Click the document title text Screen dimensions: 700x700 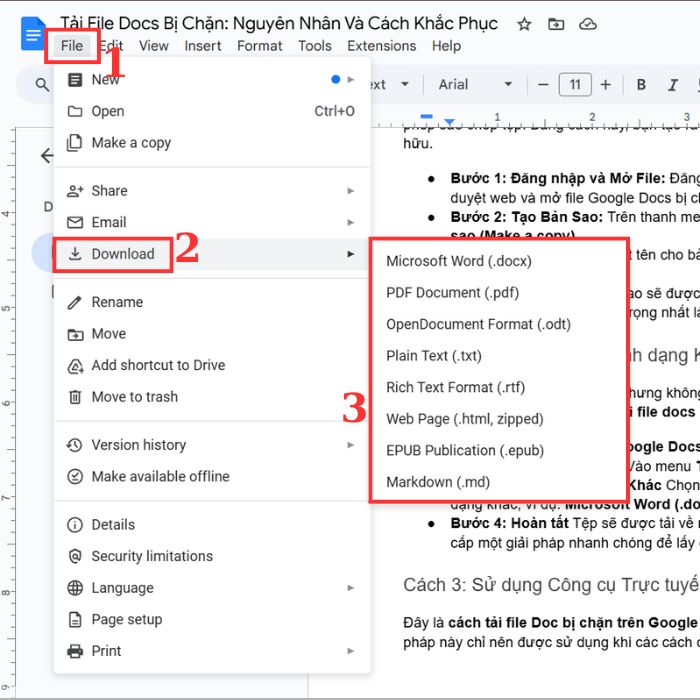[x=279, y=23]
